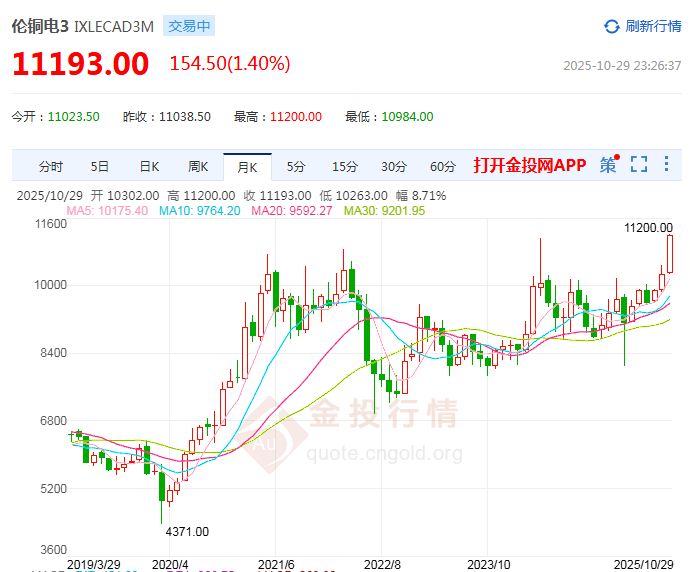Click the chart low label 4371.00

point(187,532)
